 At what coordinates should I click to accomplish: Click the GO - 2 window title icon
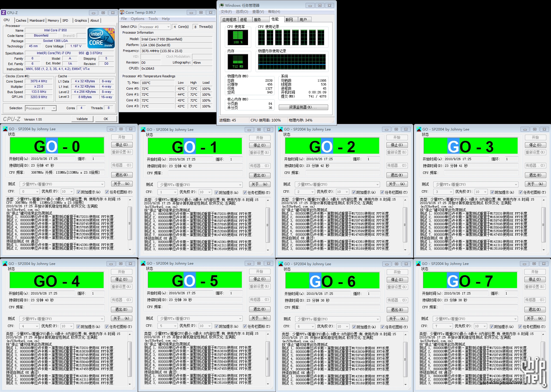(280, 129)
